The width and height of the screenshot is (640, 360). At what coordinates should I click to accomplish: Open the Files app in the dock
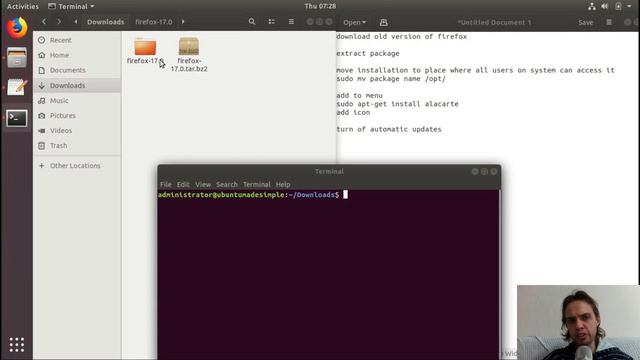(17, 58)
